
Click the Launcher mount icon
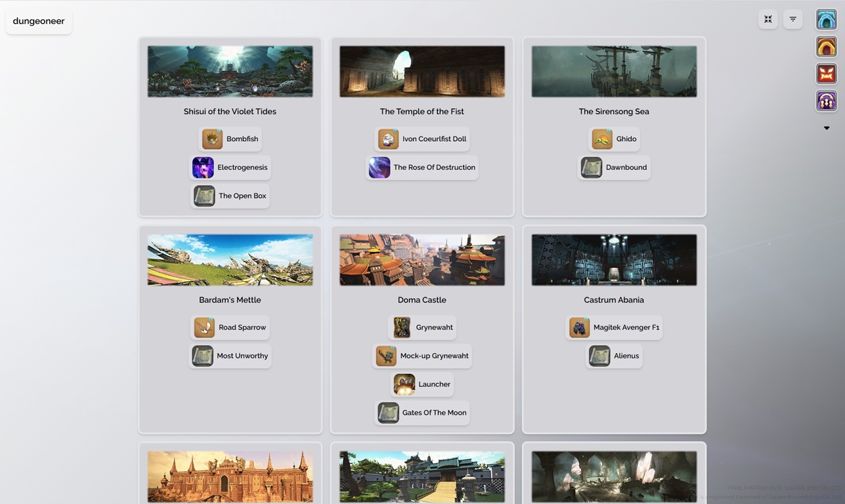404,384
